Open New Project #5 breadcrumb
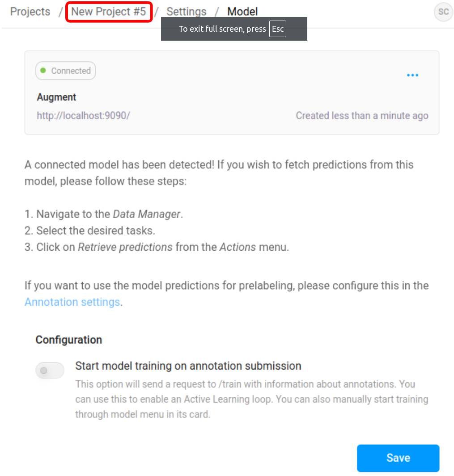The image size is (454, 476). click(109, 12)
